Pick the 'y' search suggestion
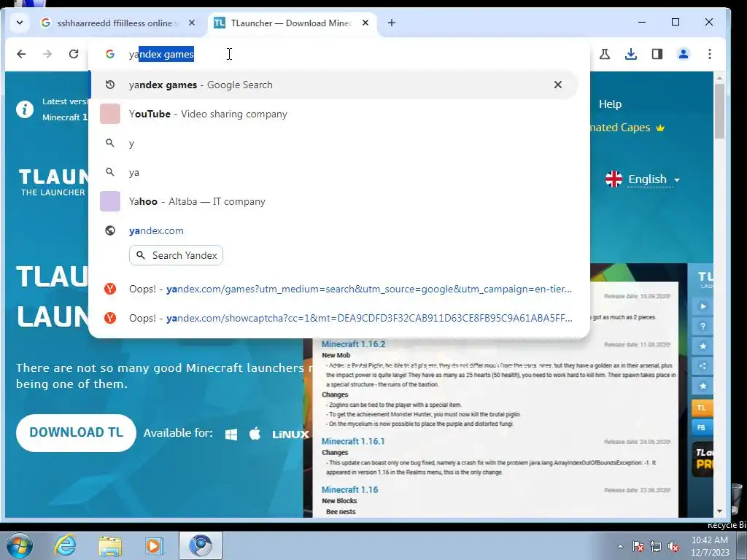 333,143
